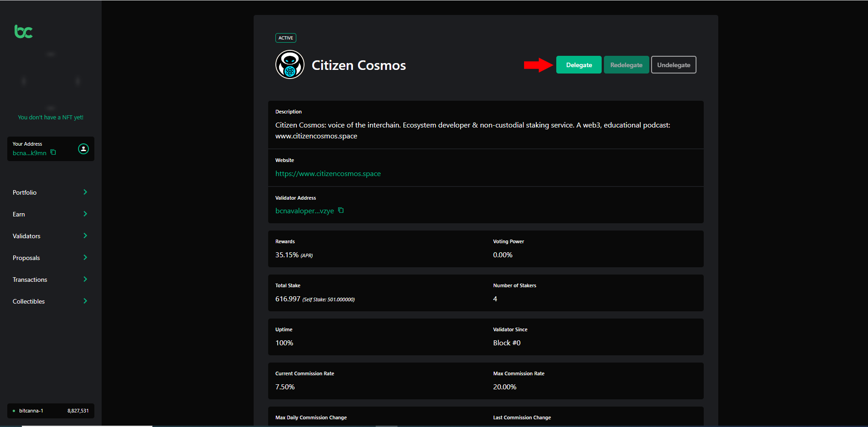Click the bitcanna-1 chain status indicator
The width and height of the screenshot is (868, 427).
[x=28, y=411]
